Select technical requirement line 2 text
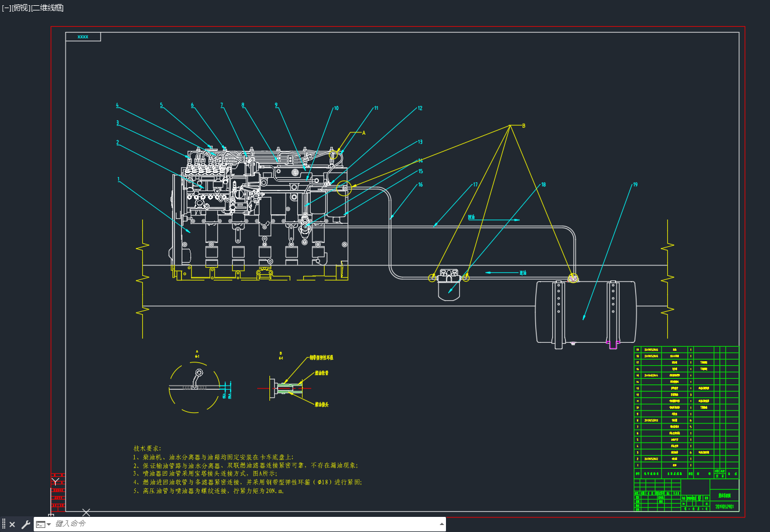Viewport: 770px width, 532px height. click(x=246, y=465)
